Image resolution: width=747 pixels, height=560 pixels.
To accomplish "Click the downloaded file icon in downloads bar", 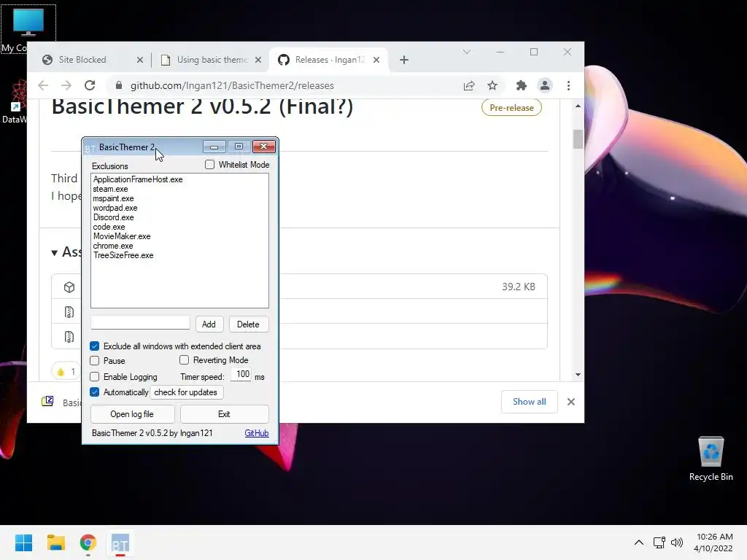I will click(x=47, y=402).
